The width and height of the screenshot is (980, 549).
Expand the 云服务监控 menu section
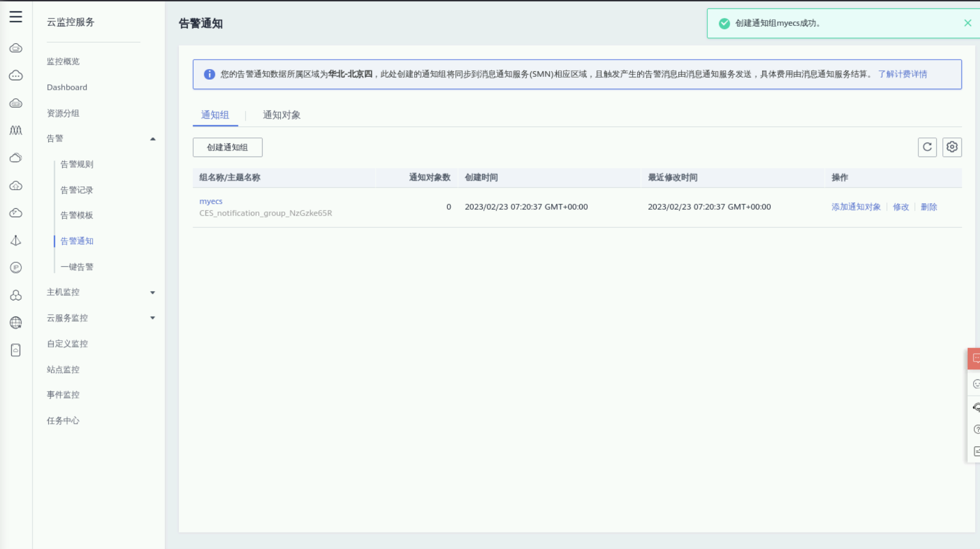153,318
